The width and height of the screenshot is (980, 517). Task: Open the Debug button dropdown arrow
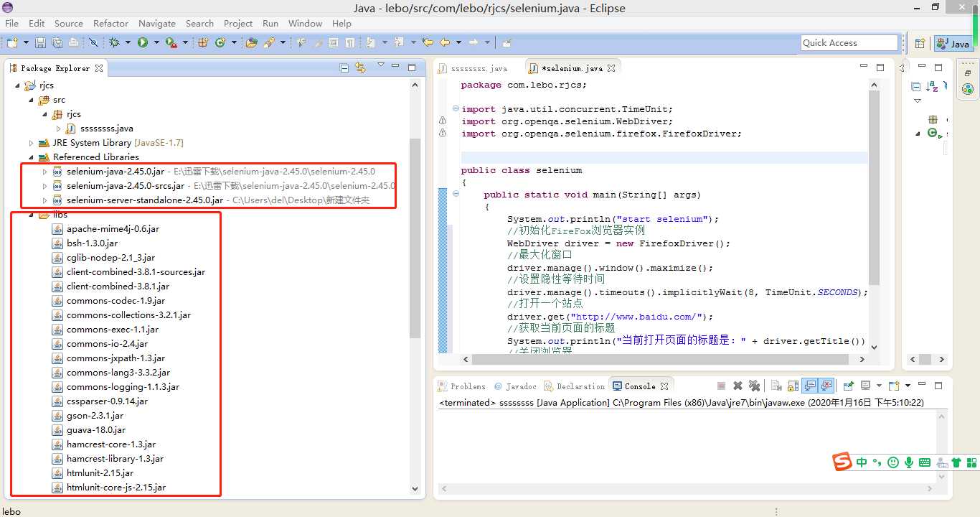pyautogui.click(x=127, y=43)
